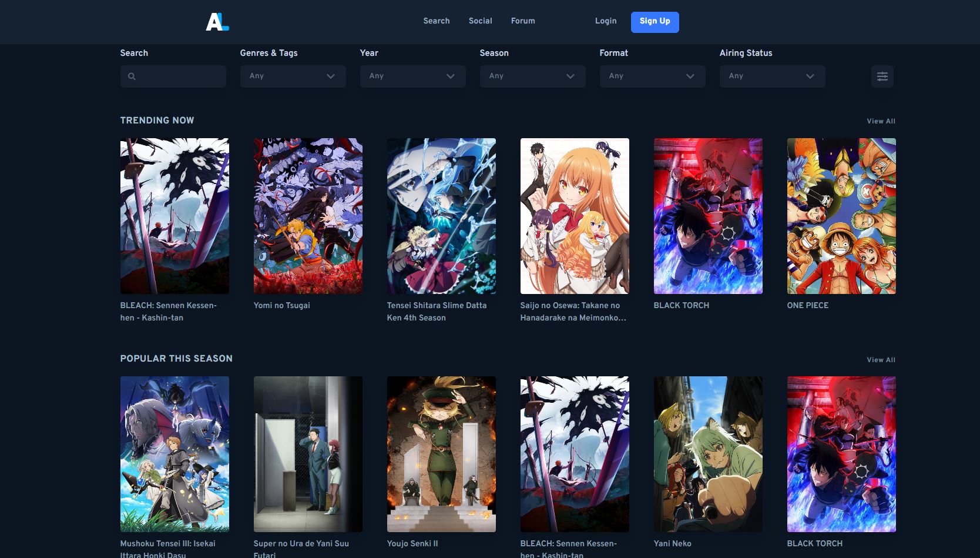The height and width of the screenshot is (558, 980).
Task: Expand the Genres & Tags dropdown chevron
Action: click(x=331, y=76)
